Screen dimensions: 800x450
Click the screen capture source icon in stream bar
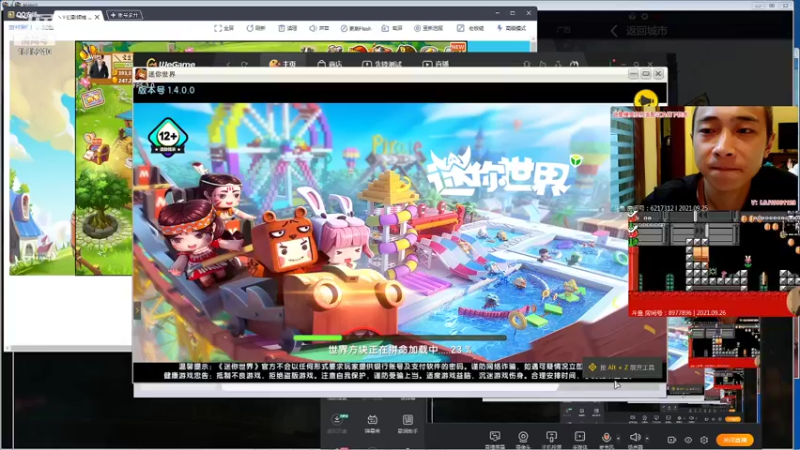tap(494, 437)
